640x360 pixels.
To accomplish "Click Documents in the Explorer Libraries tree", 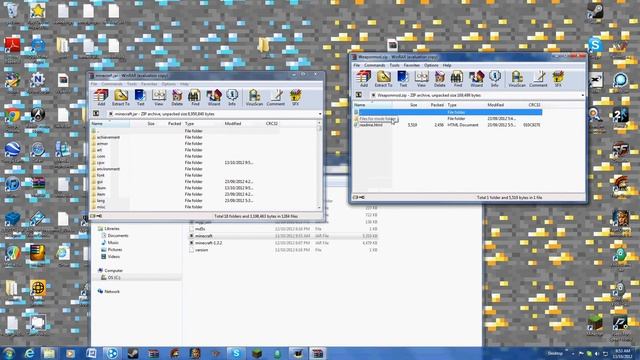I will (118, 236).
